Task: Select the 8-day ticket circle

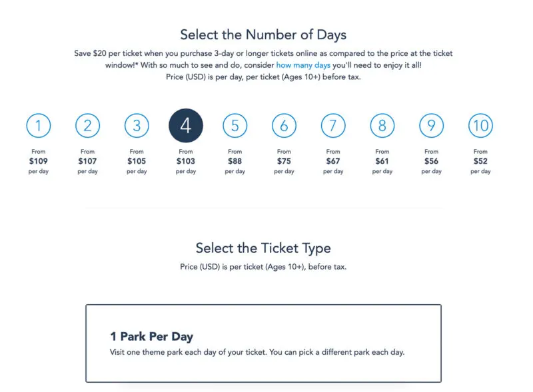Action: [382, 124]
